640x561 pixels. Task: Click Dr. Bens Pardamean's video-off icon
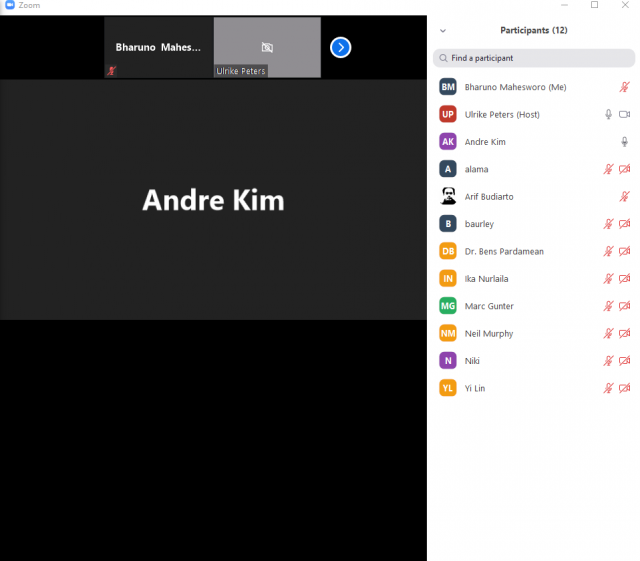click(624, 251)
